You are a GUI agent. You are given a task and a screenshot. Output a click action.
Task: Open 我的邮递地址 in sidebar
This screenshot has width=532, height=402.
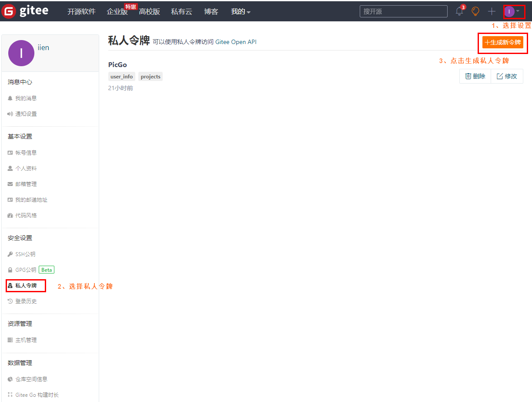[31, 200]
